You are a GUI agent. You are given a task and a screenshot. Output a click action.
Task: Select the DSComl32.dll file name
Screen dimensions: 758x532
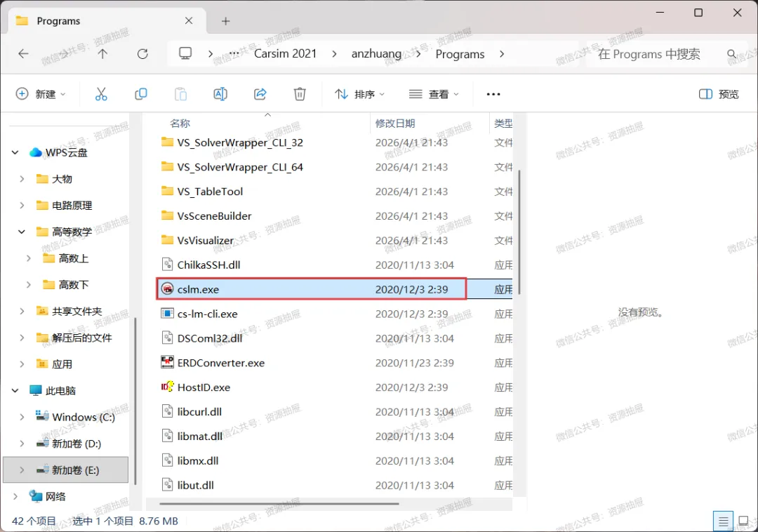point(210,338)
